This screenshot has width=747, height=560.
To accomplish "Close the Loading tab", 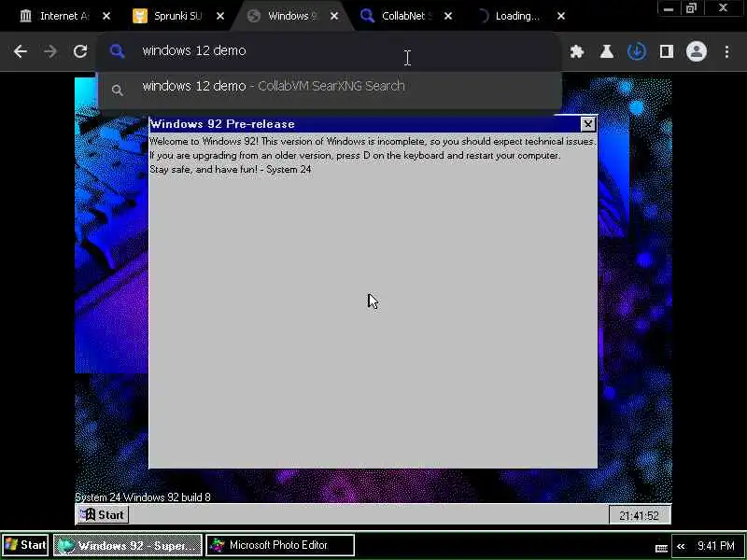I will click(561, 16).
